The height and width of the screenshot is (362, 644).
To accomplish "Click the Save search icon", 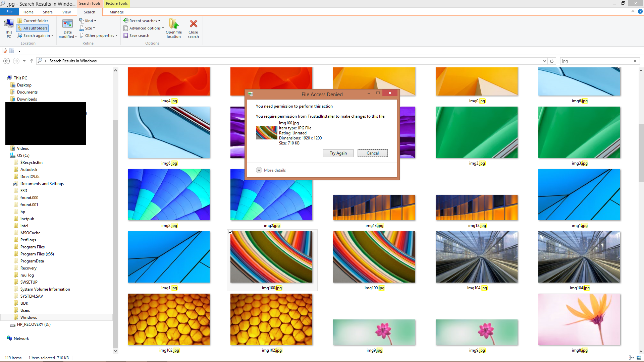I will (x=126, y=36).
